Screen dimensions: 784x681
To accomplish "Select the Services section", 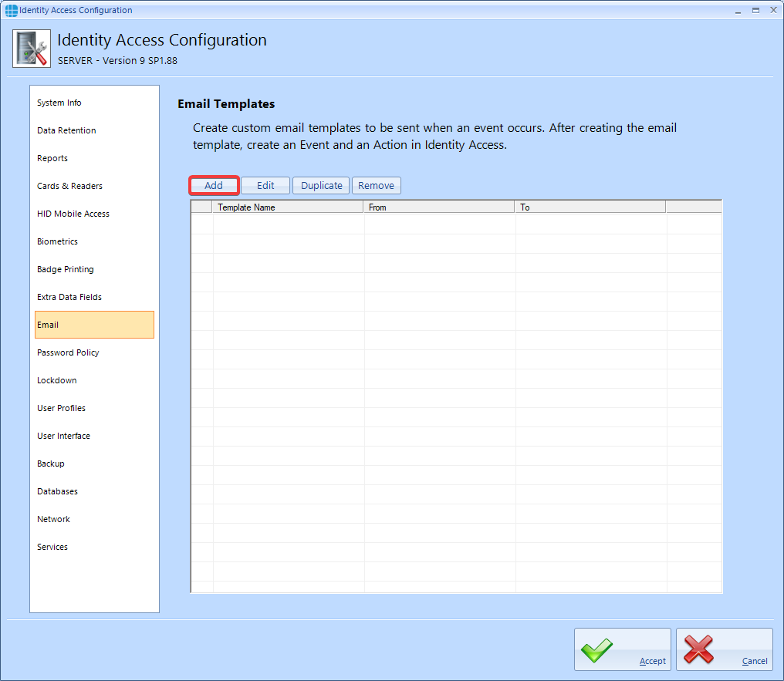I will [94, 547].
